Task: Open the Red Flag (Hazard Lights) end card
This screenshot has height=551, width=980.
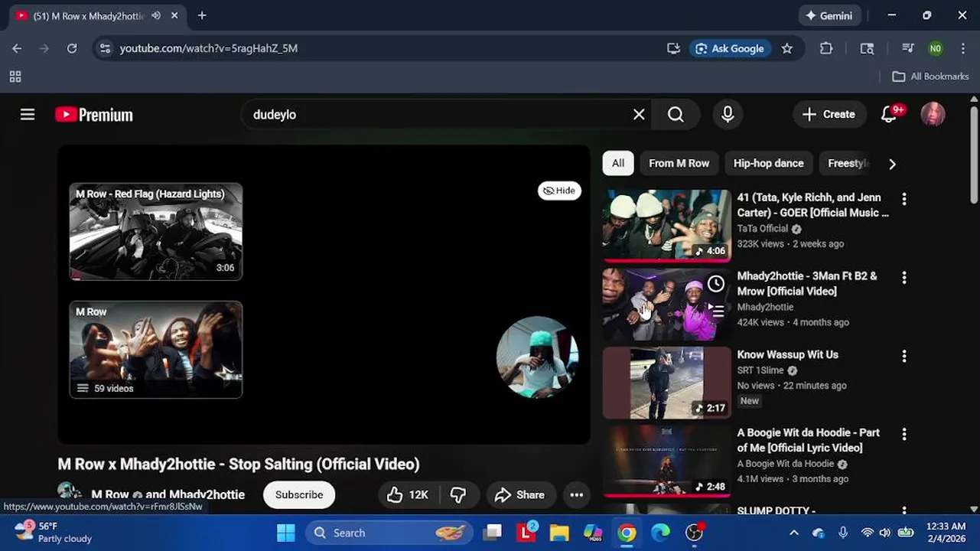Action: click(156, 231)
